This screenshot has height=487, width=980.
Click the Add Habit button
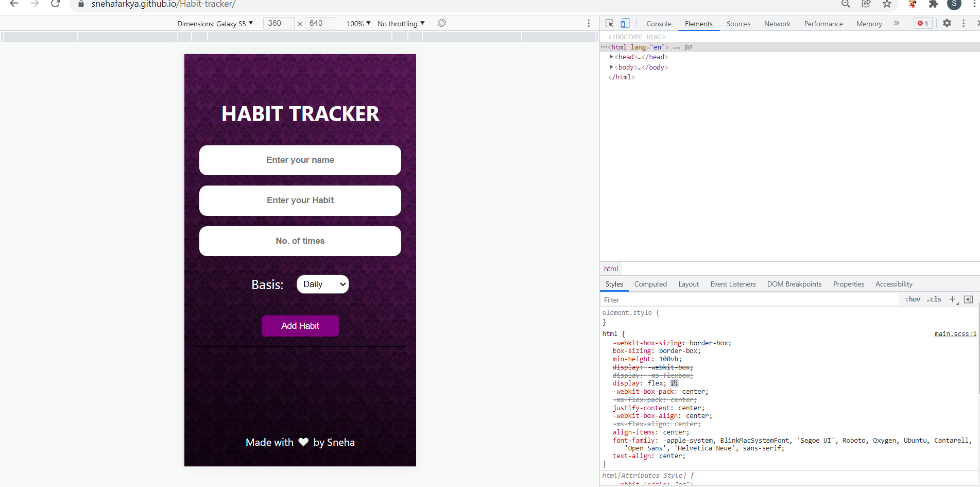tap(300, 326)
